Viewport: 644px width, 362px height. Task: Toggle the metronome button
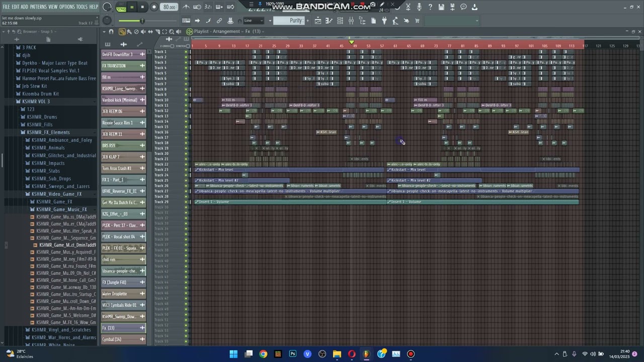tap(186, 7)
